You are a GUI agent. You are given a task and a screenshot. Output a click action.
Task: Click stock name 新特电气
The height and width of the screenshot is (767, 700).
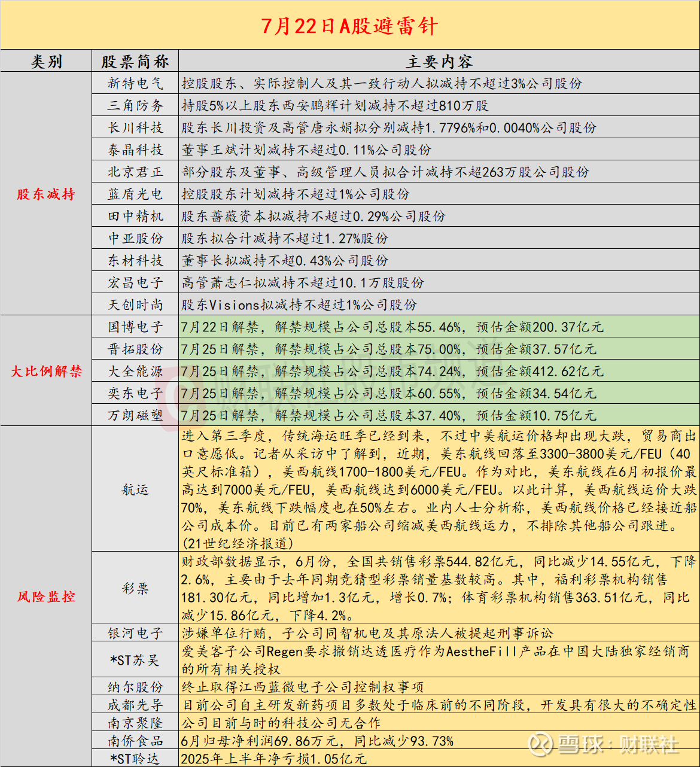[x=135, y=83]
